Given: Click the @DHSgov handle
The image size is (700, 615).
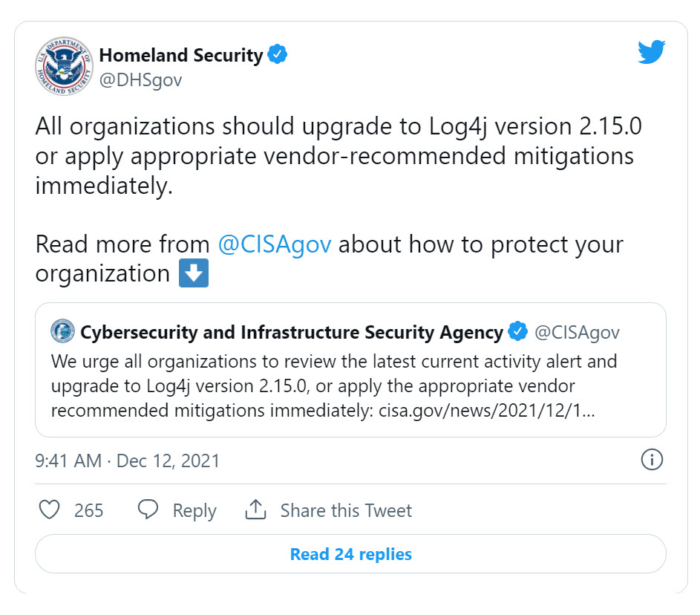Looking at the screenshot, I should 141,79.
